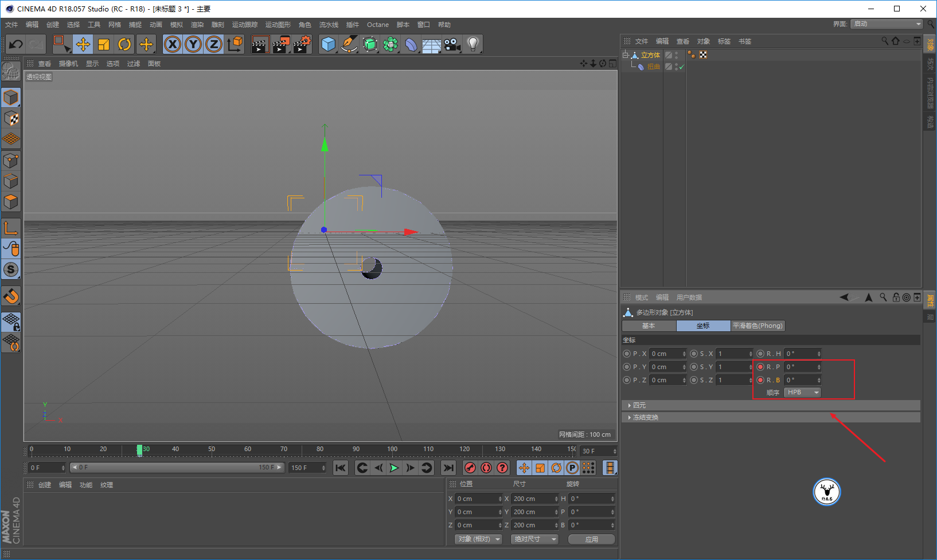
Task: Open the 摄像机 viewport menu
Action: click(x=68, y=64)
